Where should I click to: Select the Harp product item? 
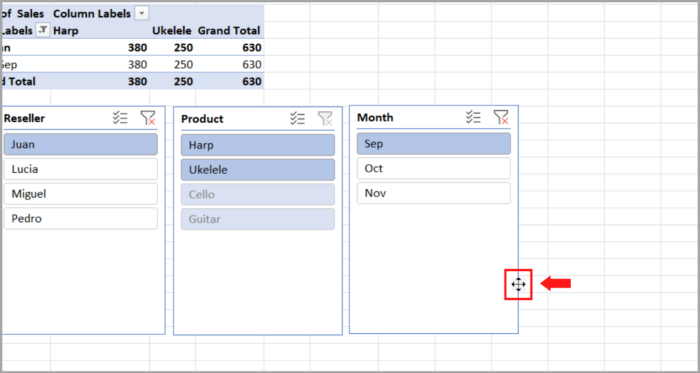[x=258, y=145]
